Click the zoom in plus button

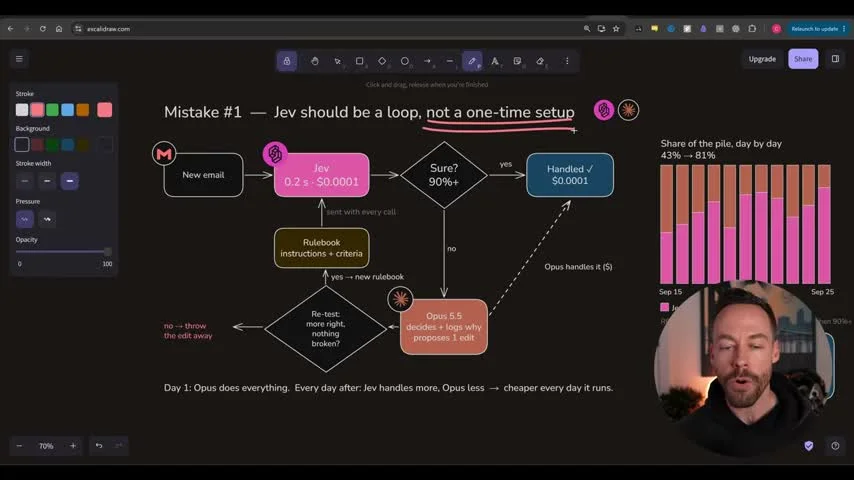click(73, 446)
